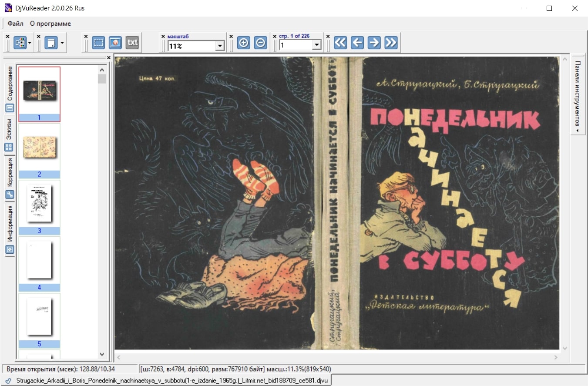Expand the page layout mode dropdown arrow

[30, 43]
